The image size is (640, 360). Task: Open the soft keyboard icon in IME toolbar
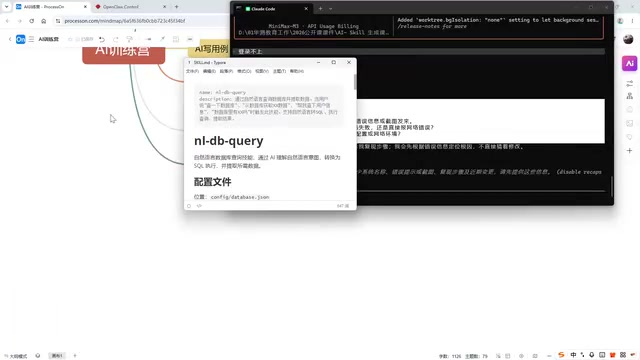602,355
